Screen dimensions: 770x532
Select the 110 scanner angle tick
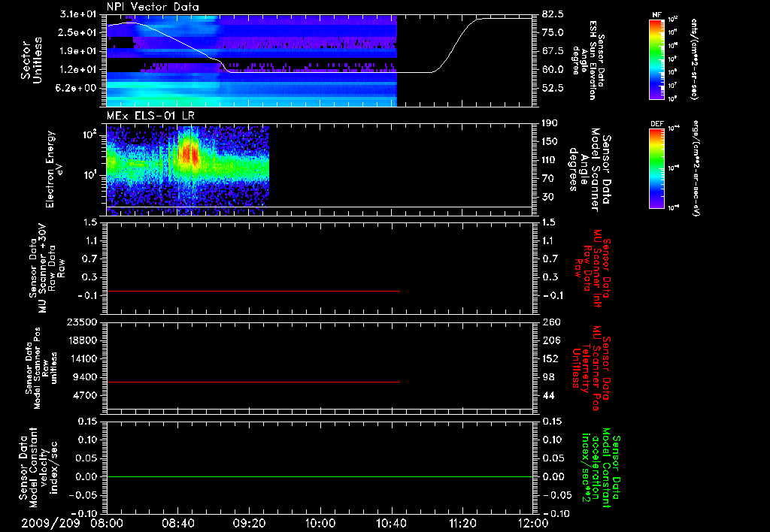tap(550, 160)
